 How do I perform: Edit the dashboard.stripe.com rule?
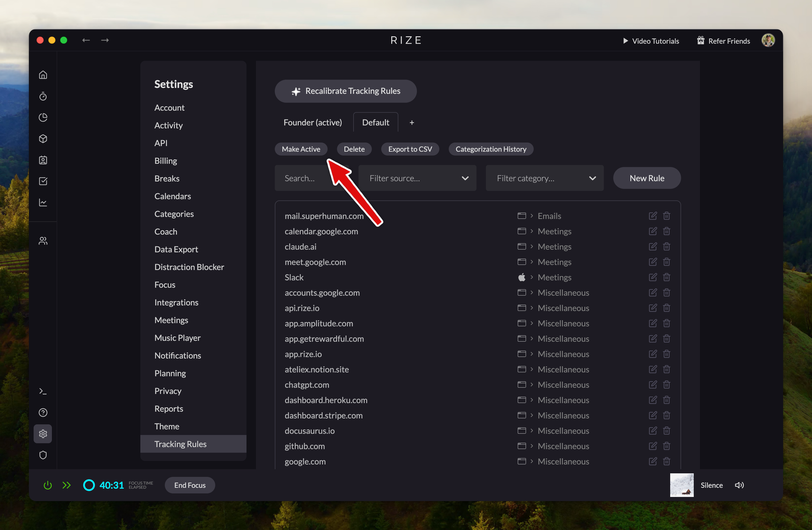(653, 415)
